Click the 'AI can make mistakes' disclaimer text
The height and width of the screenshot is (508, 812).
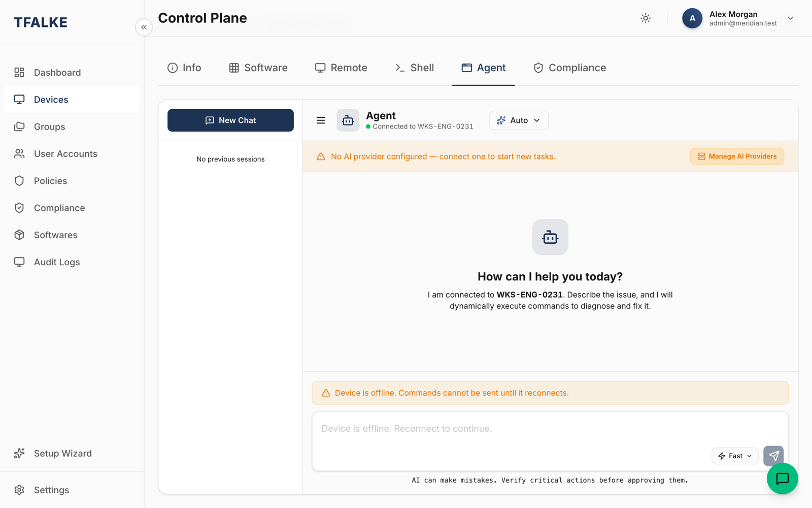tap(550, 481)
